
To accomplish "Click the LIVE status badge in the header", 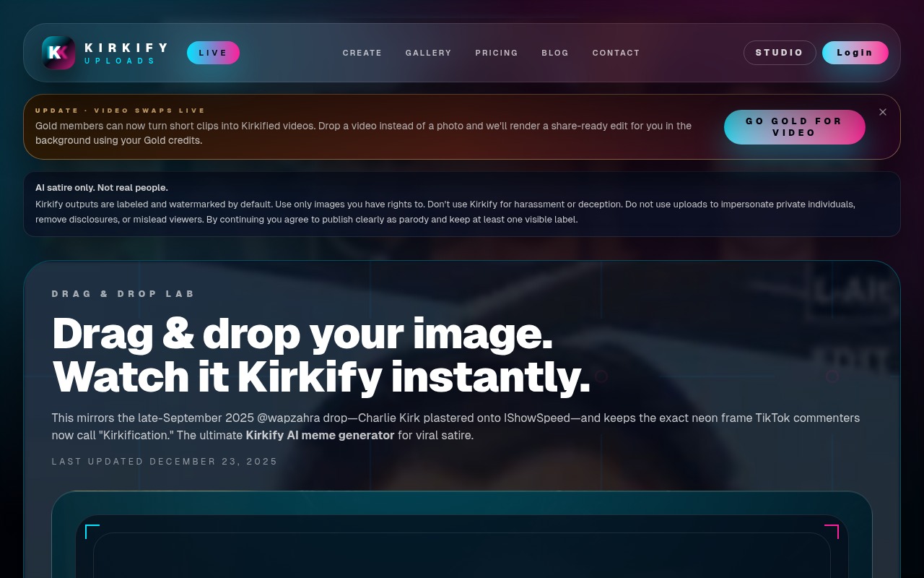I will tap(213, 52).
